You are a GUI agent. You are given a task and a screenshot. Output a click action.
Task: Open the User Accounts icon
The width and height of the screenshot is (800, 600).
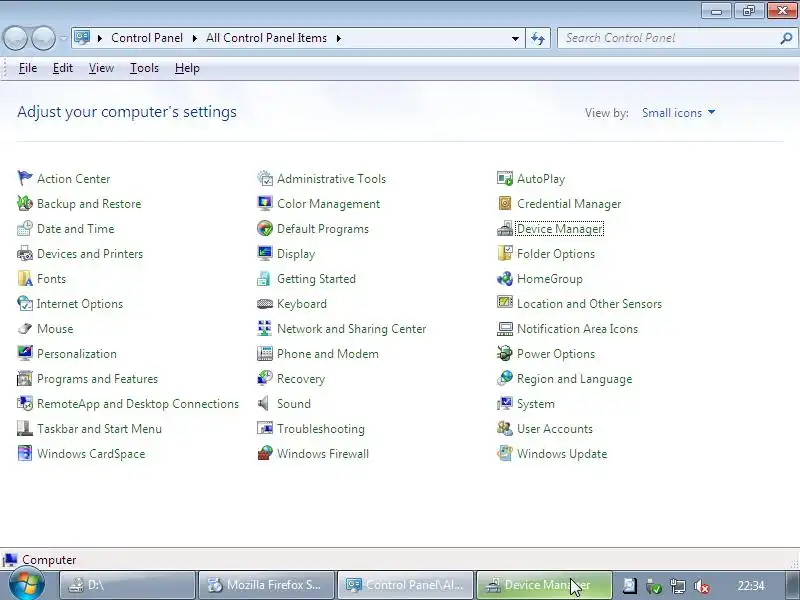[x=505, y=429]
